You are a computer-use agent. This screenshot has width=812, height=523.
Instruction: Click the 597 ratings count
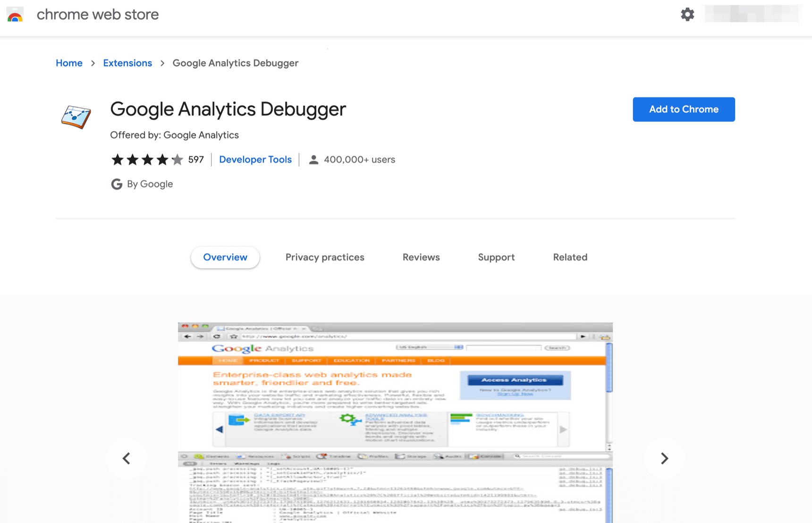coord(196,160)
